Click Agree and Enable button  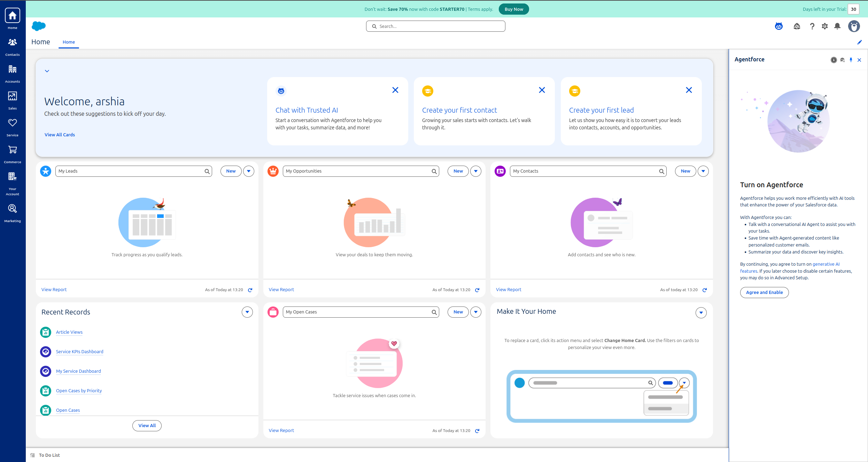click(x=765, y=293)
